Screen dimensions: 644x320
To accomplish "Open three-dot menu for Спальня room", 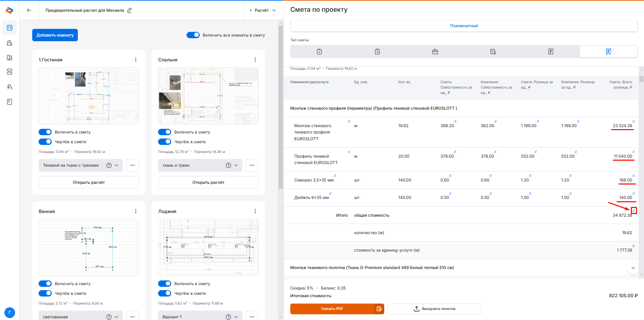I will click(x=255, y=60).
